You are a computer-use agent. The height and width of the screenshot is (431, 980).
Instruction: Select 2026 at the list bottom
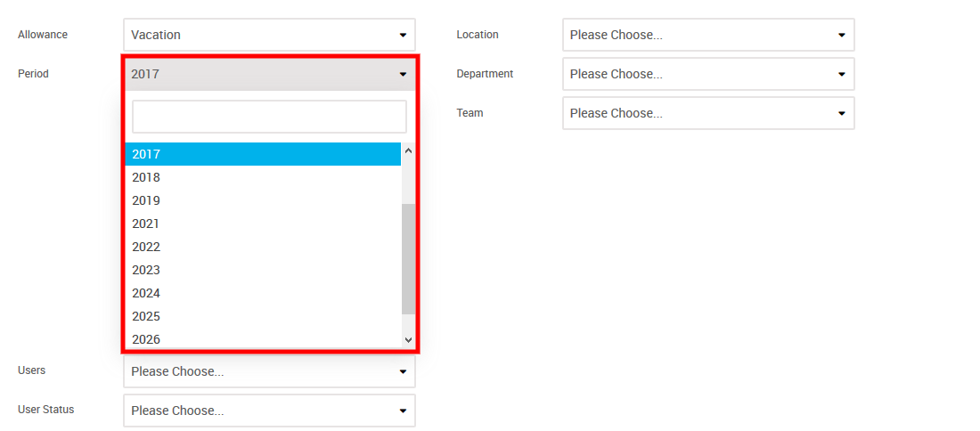point(263,338)
